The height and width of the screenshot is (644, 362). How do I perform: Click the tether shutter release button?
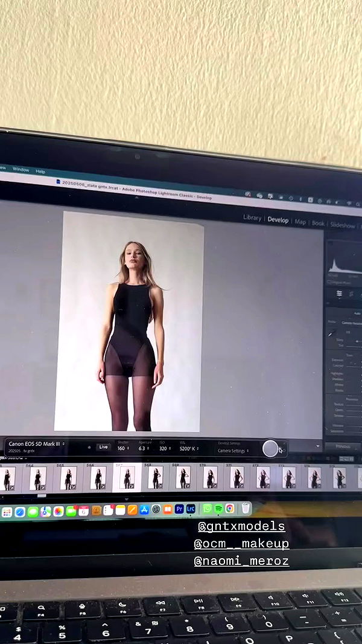click(270, 448)
